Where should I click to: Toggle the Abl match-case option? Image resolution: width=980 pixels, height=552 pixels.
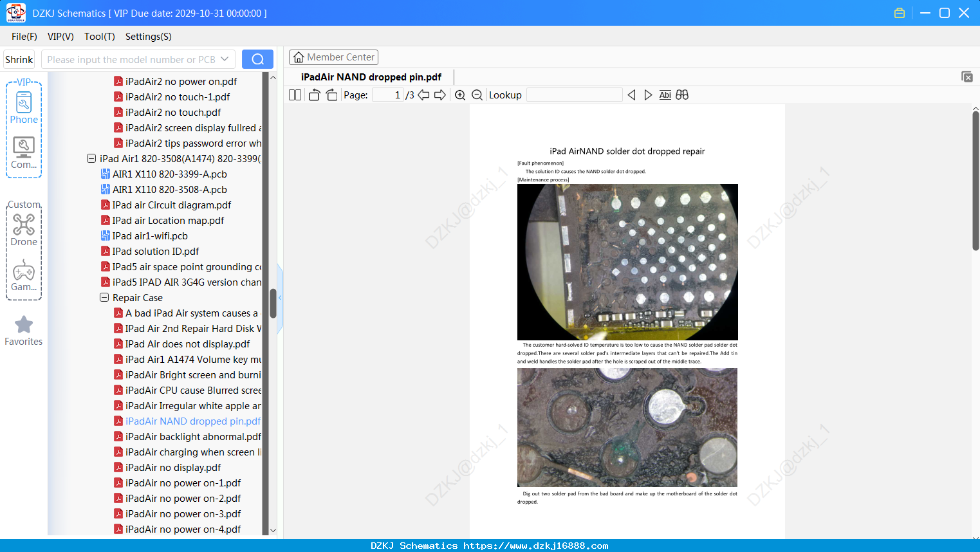coord(665,95)
